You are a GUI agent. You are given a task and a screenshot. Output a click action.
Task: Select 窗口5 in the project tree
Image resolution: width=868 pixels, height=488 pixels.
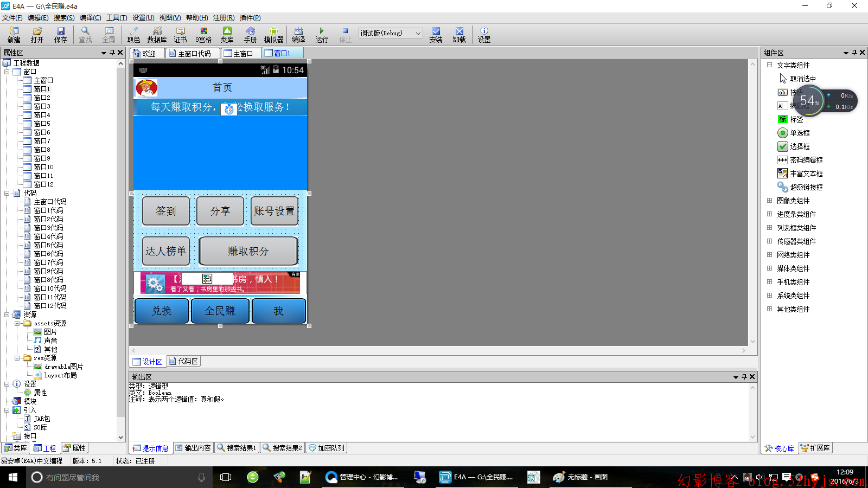[x=42, y=124]
